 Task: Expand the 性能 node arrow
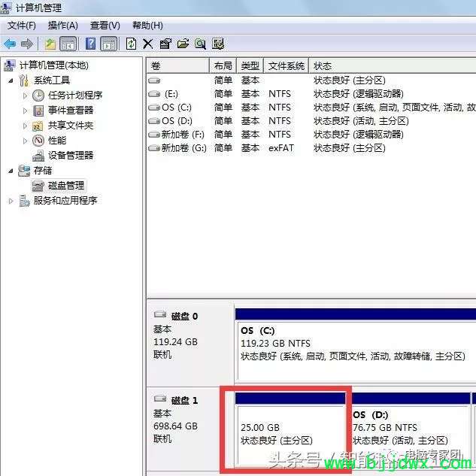[26, 141]
